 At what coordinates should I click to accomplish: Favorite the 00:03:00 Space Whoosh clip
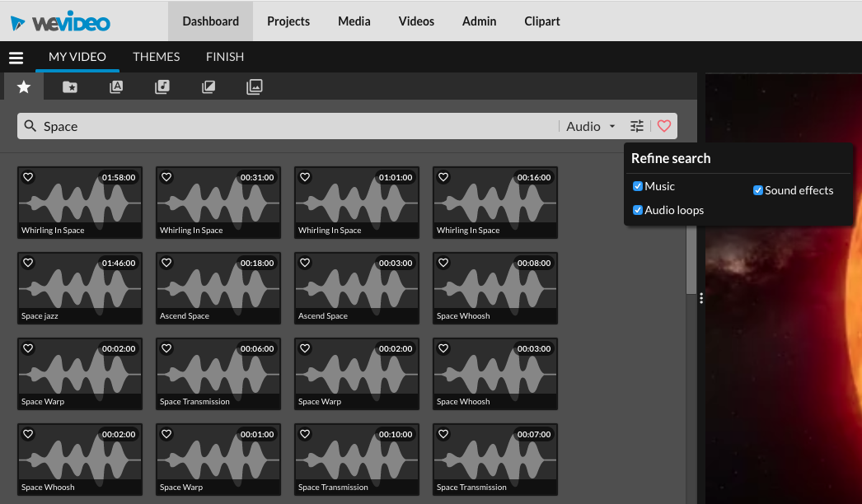tap(443, 348)
